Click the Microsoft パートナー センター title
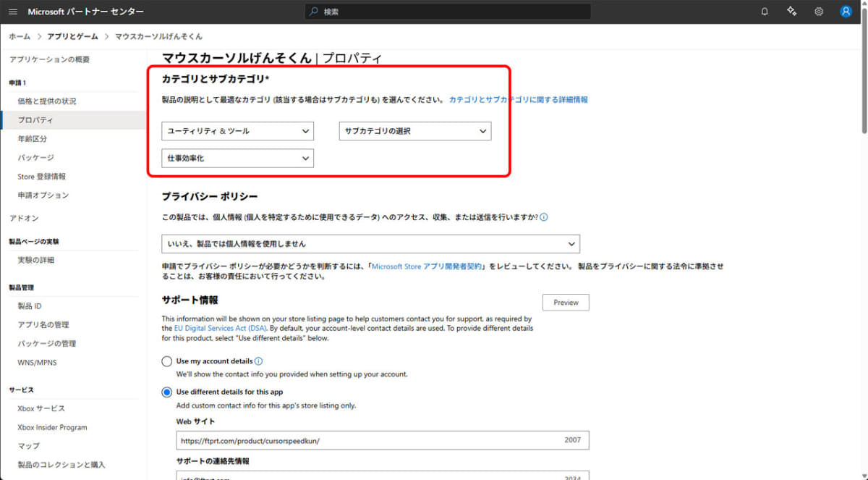The width and height of the screenshot is (868, 480). tap(85, 12)
